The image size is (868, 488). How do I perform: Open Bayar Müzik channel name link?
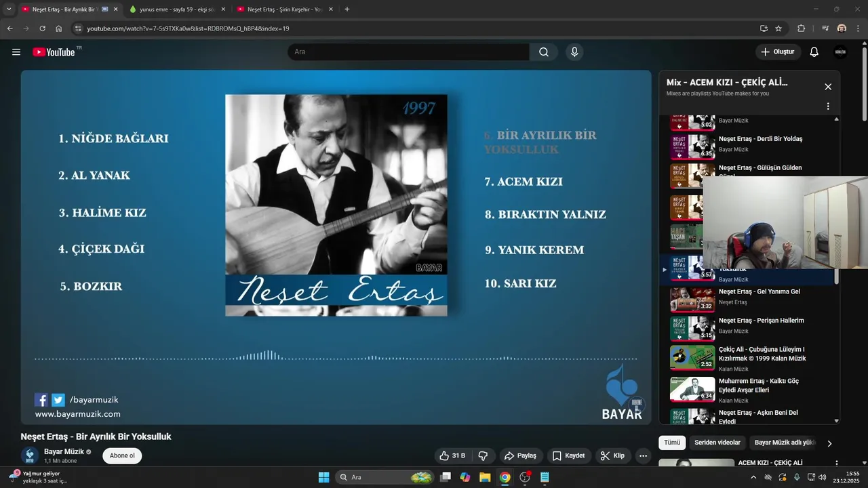(64, 451)
